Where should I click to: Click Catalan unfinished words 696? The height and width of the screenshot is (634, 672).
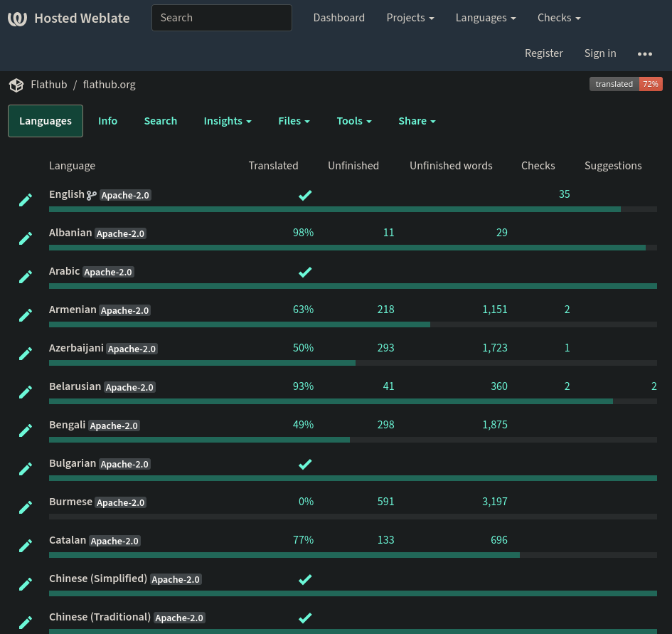pyautogui.click(x=499, y=539)
